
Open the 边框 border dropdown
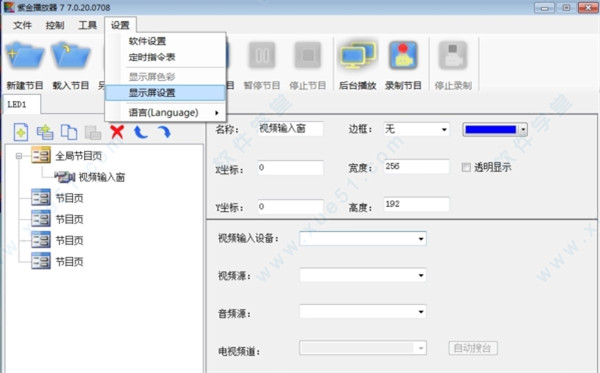point(416,129)
